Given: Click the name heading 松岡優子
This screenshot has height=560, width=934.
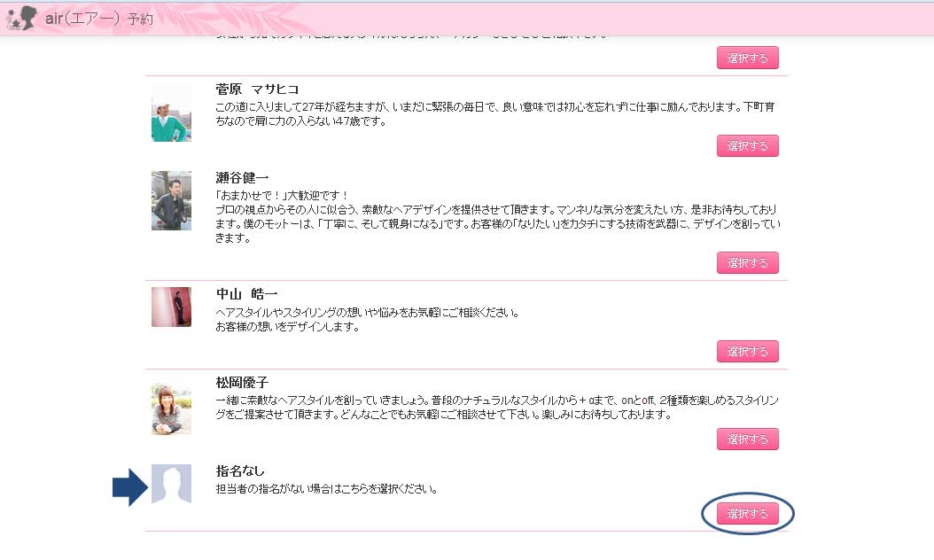Looking at the screenshot, I should coord(242,383).
